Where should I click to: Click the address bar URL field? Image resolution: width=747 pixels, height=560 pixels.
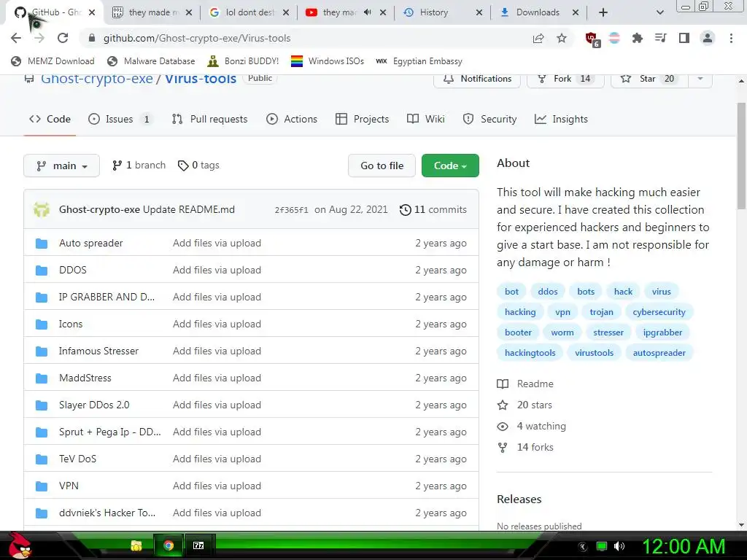point(305,38)
